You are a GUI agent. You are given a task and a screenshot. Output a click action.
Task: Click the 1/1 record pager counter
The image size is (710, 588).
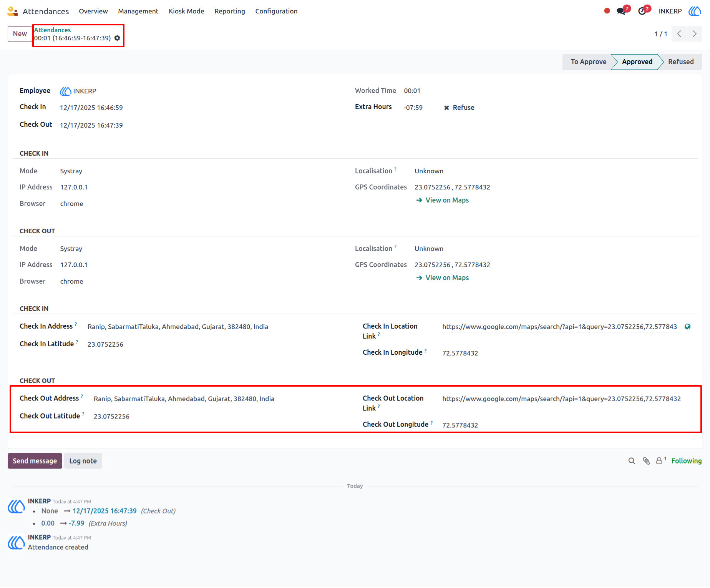[661, 34]
